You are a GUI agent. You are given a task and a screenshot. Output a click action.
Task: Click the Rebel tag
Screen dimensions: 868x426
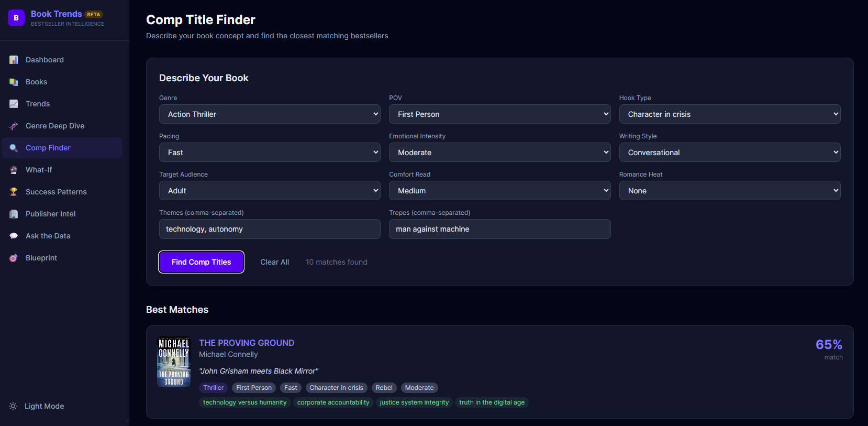[384, 388]
